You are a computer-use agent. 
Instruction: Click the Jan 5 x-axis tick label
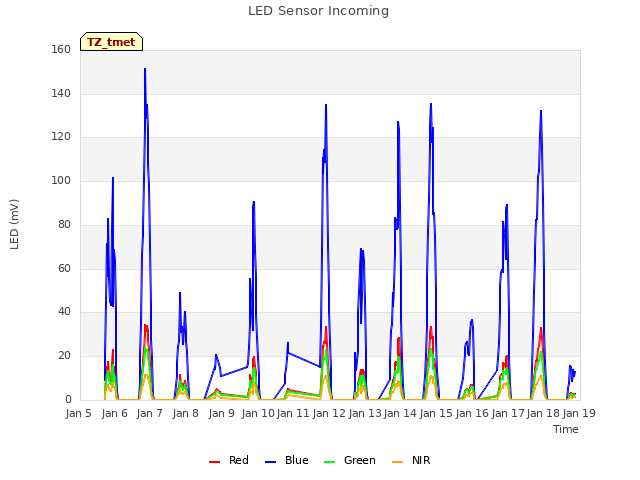[x=78, y=413]
